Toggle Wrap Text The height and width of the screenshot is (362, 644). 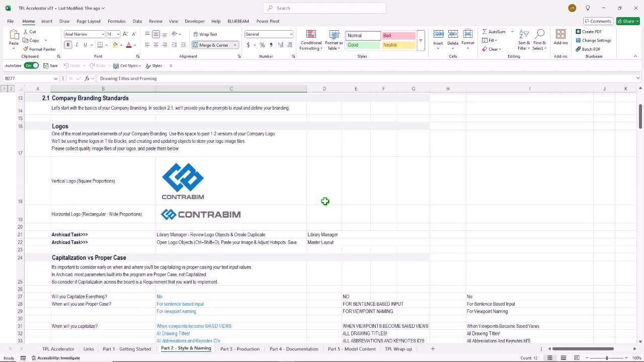tap(205, 34)
